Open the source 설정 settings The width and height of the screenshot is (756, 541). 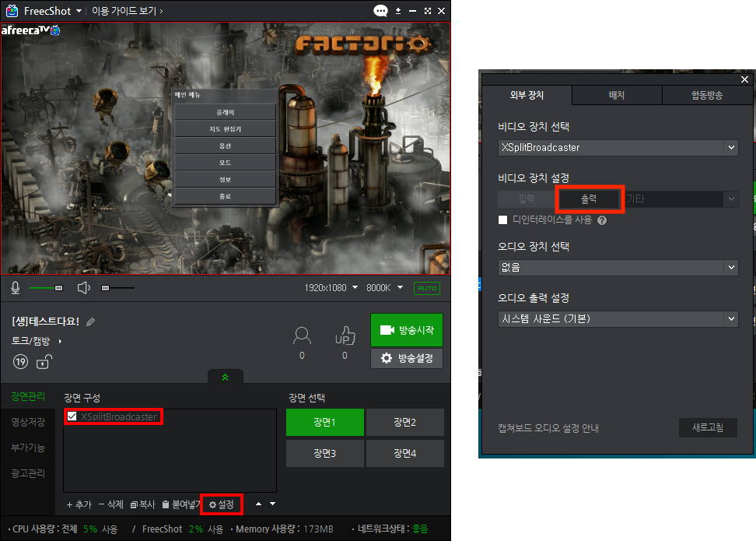coord(222,504)
